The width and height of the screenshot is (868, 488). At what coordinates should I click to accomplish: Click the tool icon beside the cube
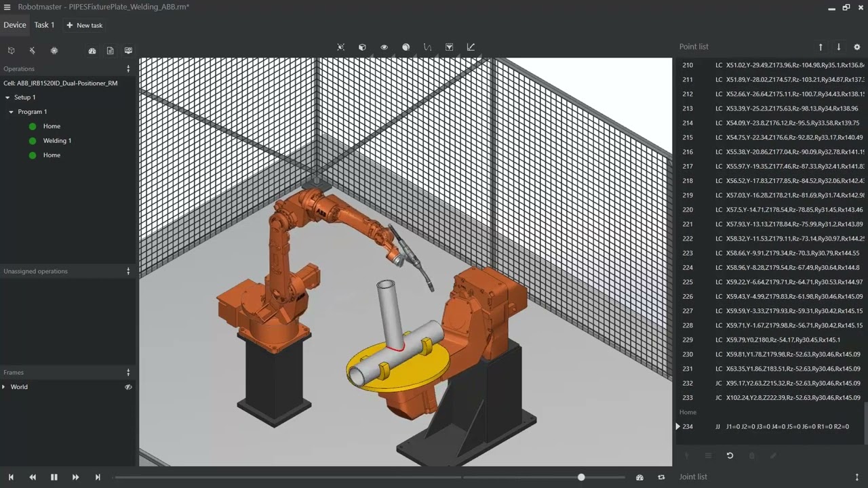click(x=32, y=51)
